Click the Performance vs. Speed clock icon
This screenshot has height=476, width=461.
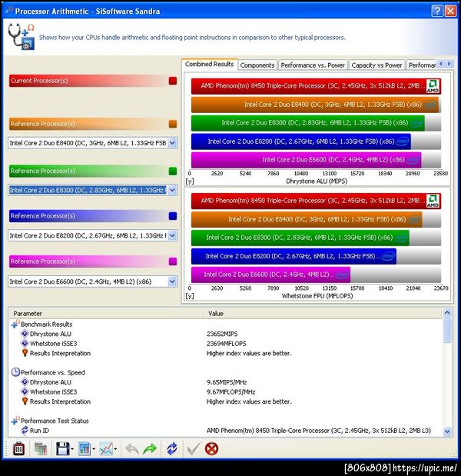(x=15, y=372)
